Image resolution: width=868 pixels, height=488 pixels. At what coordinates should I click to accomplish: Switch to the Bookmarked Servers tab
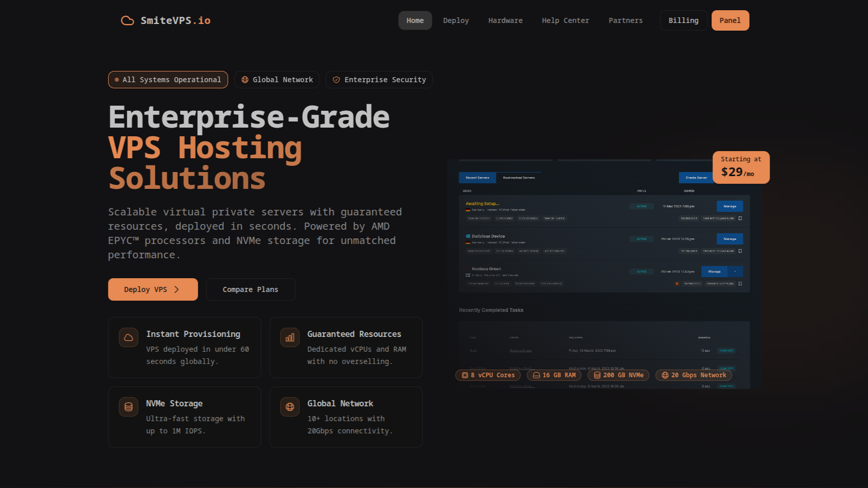coord(519,178)
